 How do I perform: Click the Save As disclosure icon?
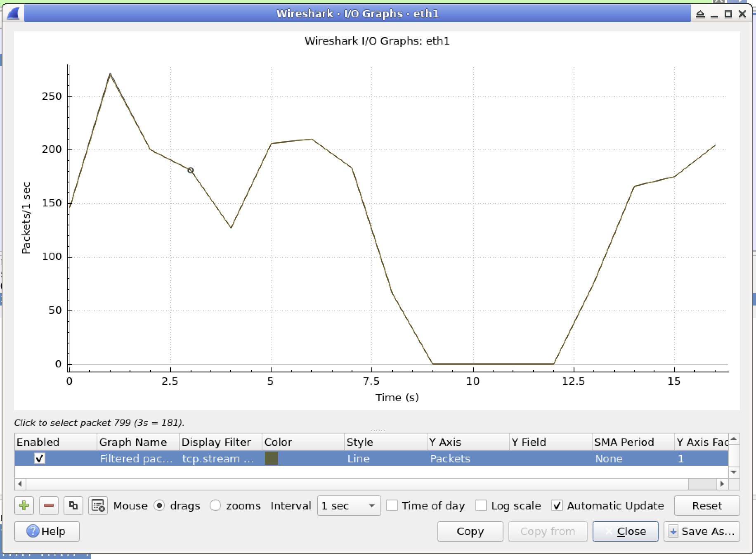pyautogui.click(x=674, y=531)
